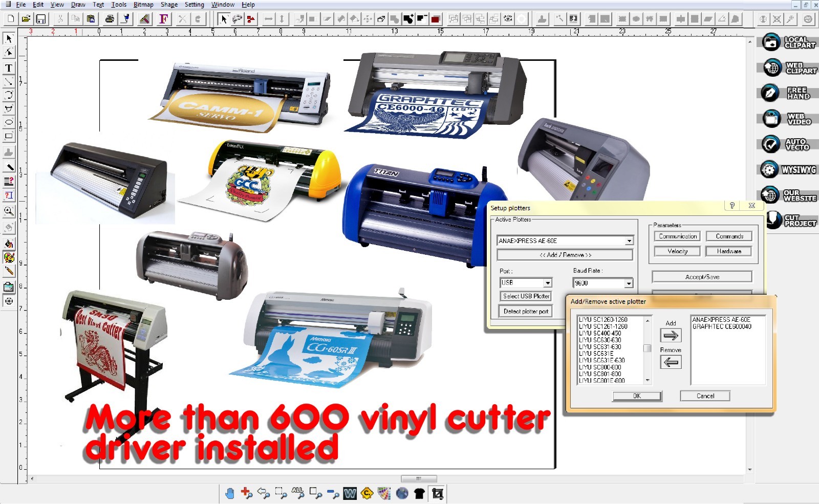The height and width of the screenshot is (504, 819).
Task: Click the plotter list scroll down arrow
Action: 648,380
